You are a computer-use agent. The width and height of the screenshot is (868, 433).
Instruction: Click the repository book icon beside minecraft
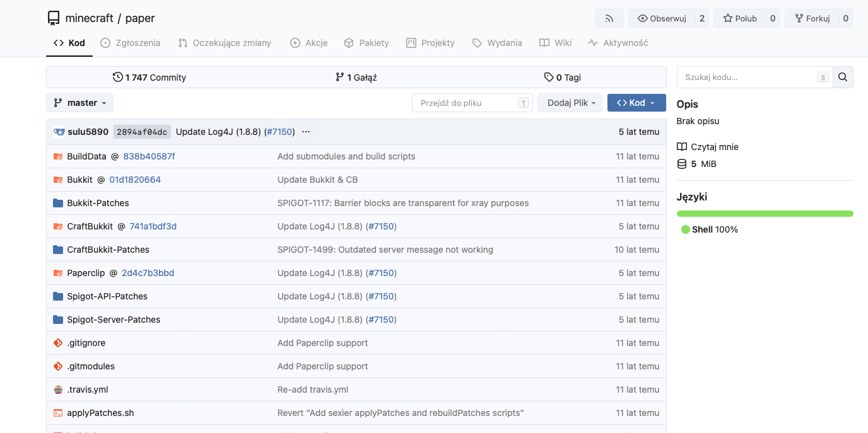click(54, 18)
